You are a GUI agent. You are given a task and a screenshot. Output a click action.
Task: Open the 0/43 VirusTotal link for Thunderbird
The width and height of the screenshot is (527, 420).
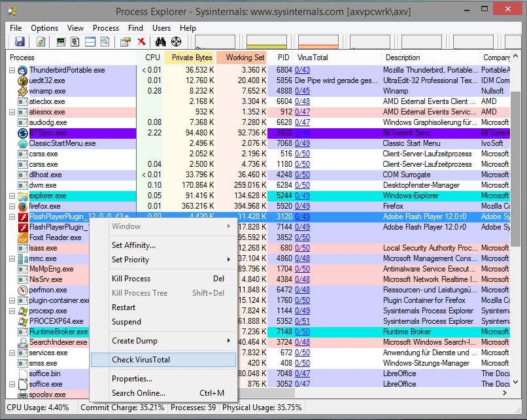[x=302, y=70]
